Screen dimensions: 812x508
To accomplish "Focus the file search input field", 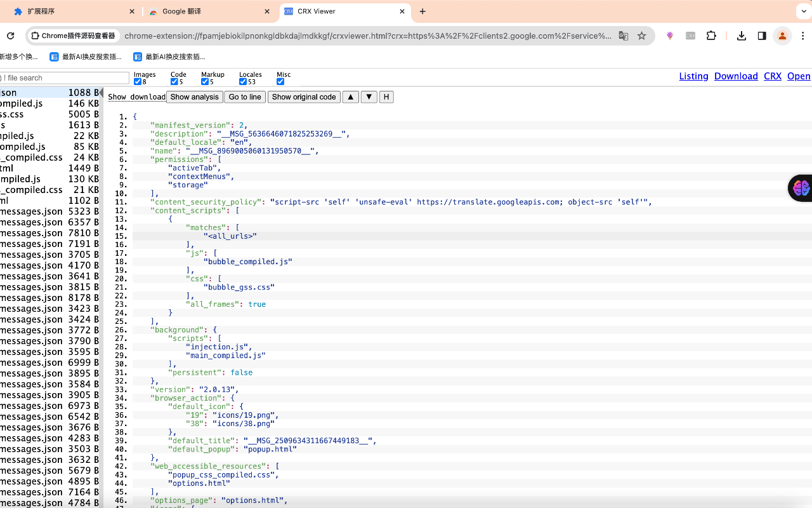I will click(x=65, y=78).
